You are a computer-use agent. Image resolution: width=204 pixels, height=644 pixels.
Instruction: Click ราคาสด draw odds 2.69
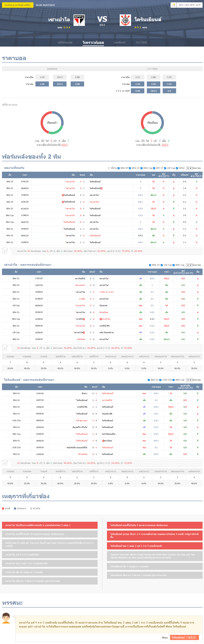[153, 84]
